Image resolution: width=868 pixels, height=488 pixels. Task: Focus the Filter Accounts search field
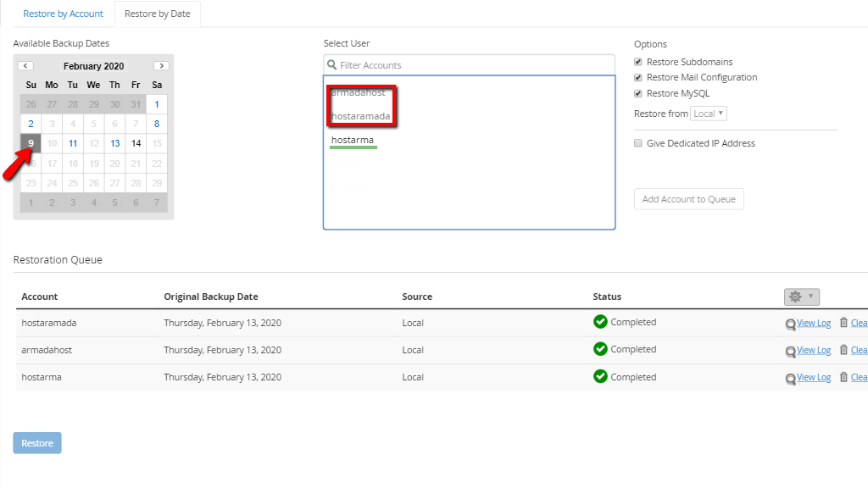pos(469,65)
